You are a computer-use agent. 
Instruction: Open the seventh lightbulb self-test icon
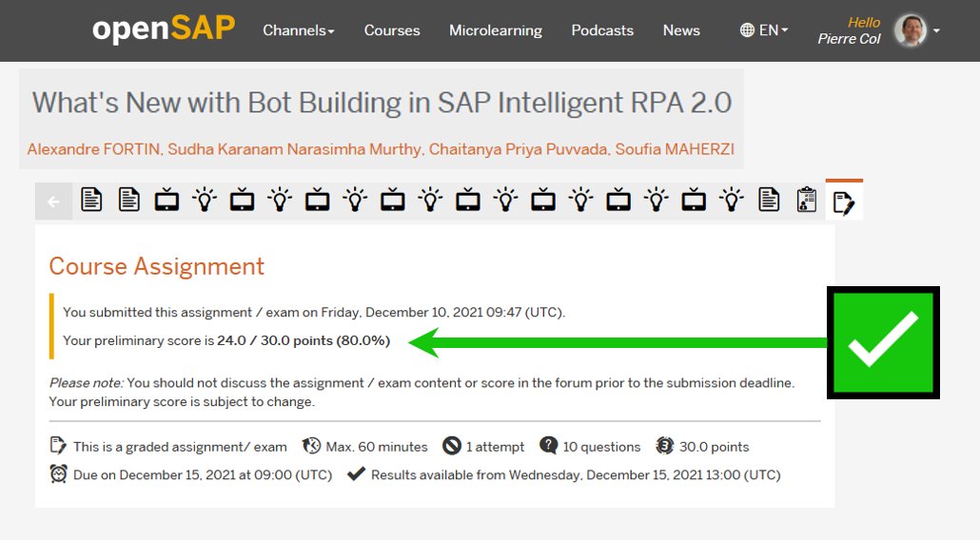pos(657,200)
